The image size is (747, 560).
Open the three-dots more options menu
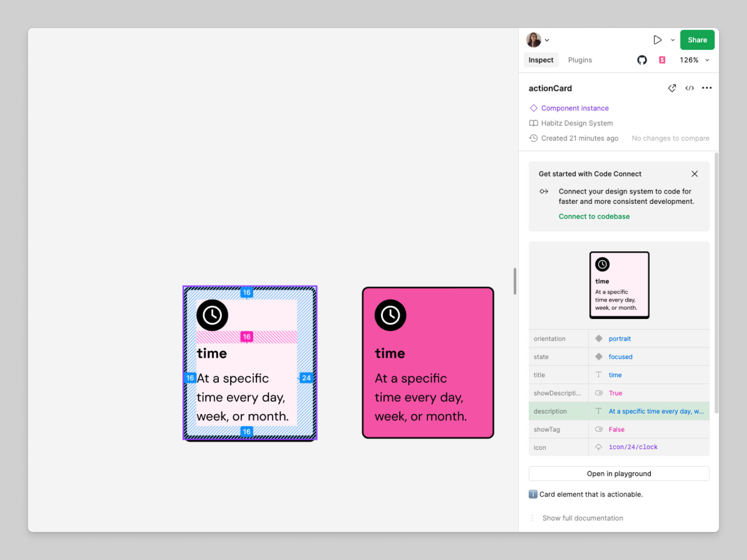[707, 88]
